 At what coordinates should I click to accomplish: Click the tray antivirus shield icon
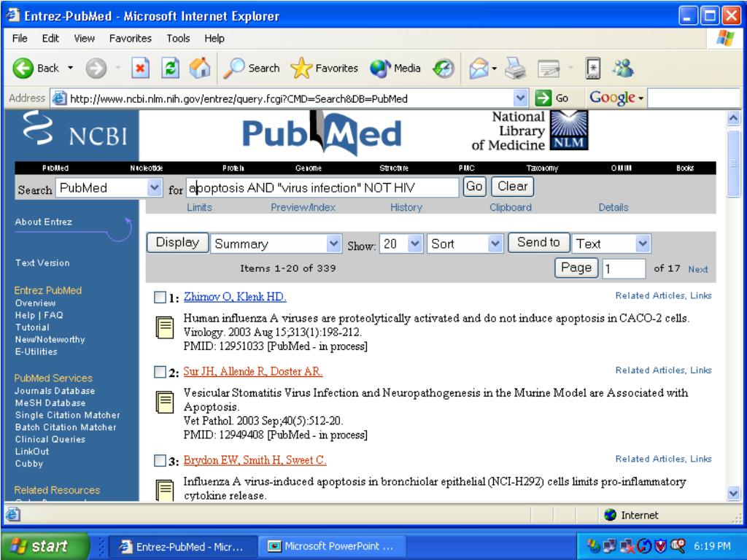[660, 545]
